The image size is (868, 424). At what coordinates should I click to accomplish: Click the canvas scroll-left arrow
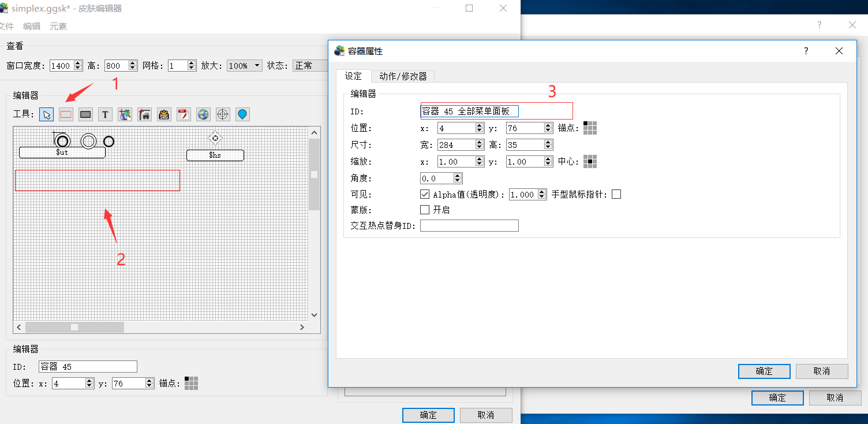pyautogui.click(x=18, y=327)
